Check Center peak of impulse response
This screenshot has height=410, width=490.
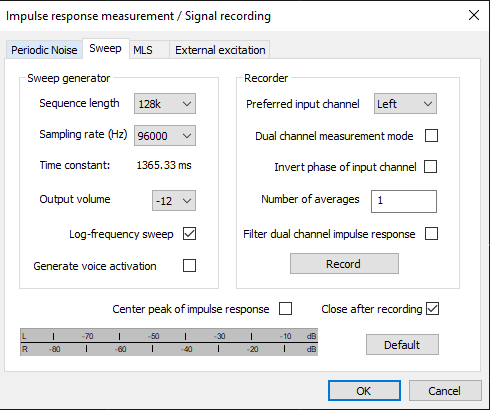tap(285, 309)
